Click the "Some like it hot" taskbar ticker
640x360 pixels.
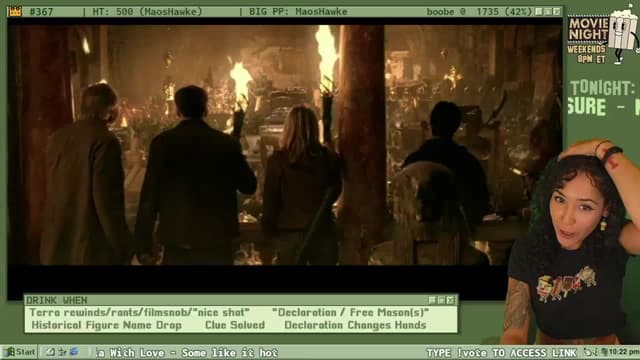coord(230,353)
